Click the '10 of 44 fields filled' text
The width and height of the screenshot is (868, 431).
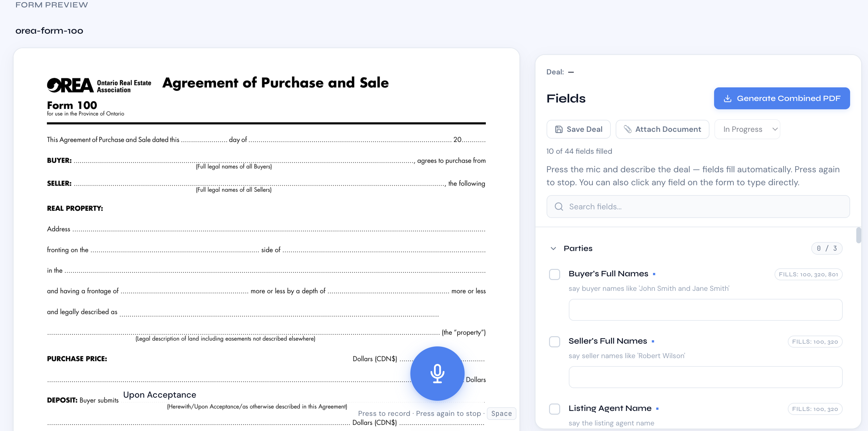pos(579,151)
